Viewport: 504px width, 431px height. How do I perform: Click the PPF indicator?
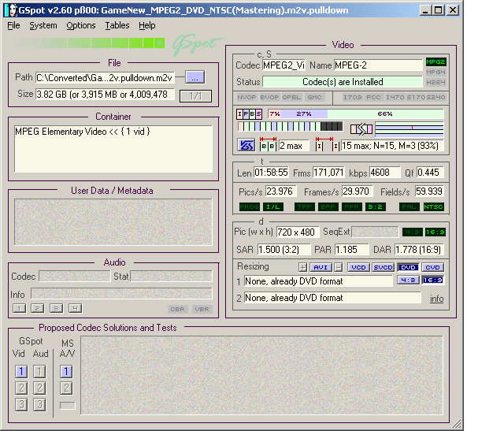coord(352,206)
